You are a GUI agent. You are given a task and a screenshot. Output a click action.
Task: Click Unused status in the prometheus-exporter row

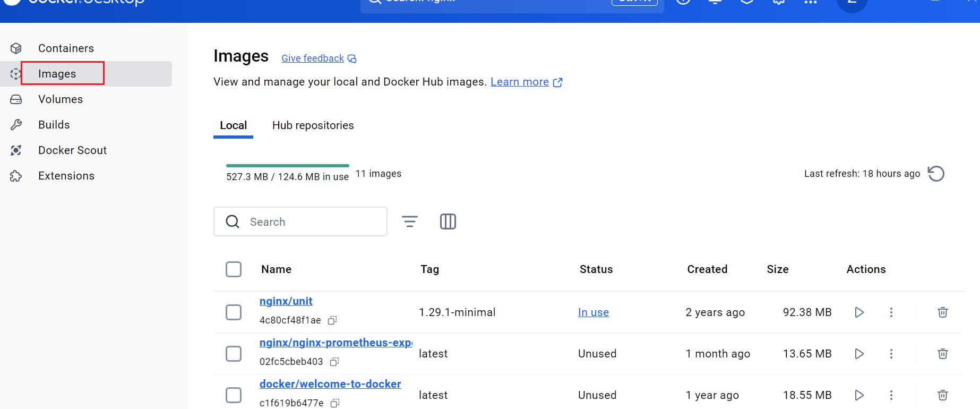click(x=597, y=354)
